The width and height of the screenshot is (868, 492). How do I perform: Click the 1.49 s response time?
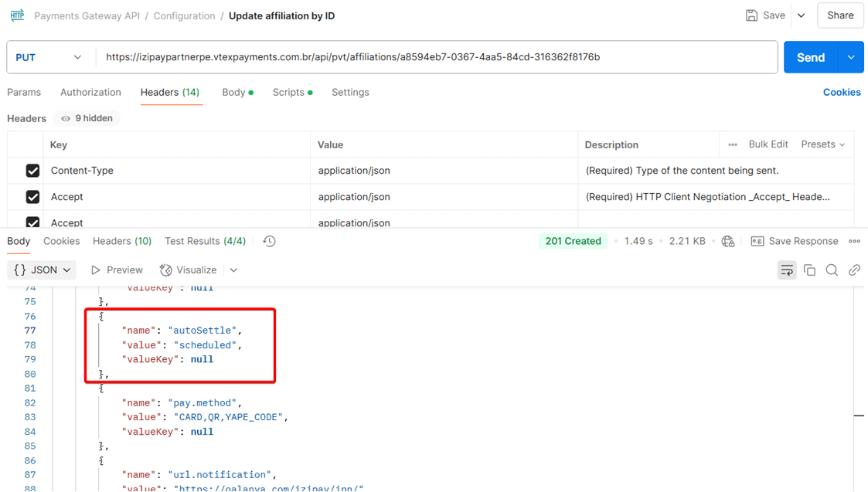(x=638, y=241)
